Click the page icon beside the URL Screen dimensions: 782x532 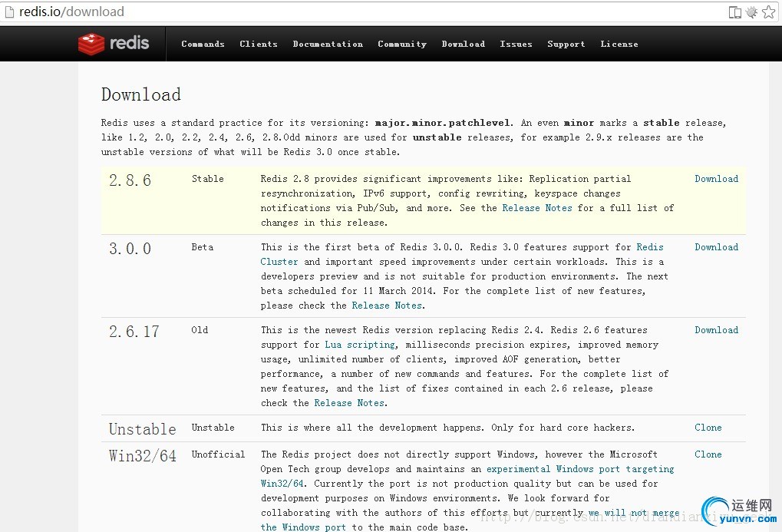tap(9, 12)
